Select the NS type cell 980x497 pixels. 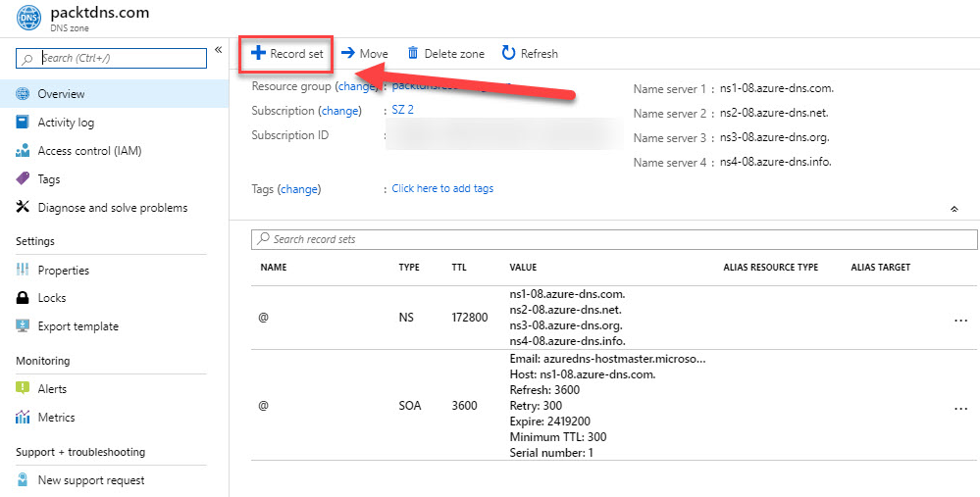coord(406,318)
